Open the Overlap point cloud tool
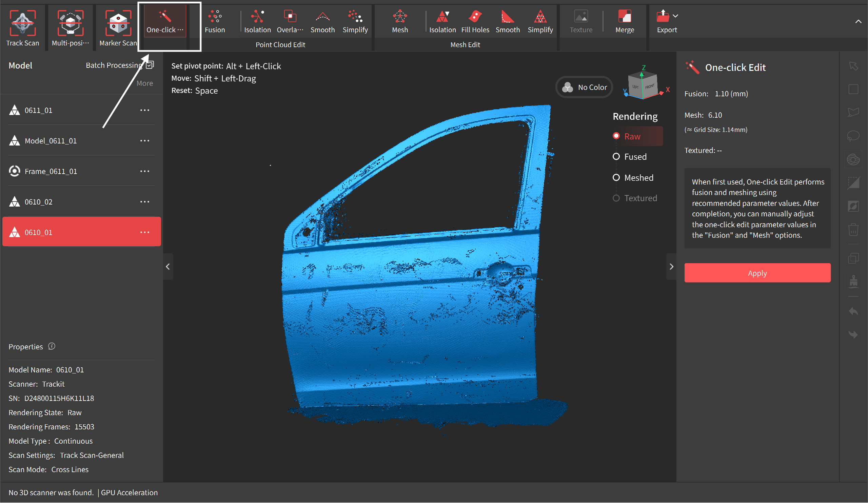The height and width of the screenshot is (503, 868). tap(290, 21)
